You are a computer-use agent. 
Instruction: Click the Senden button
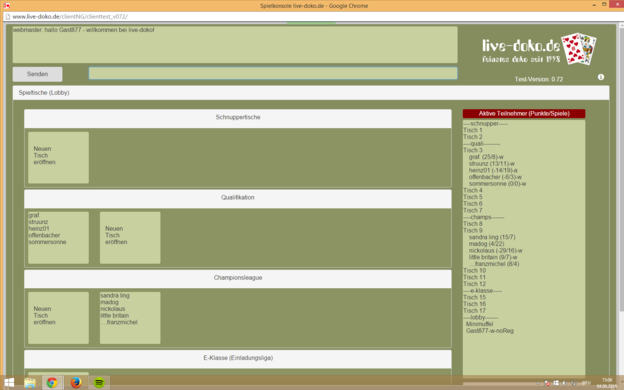(37, 74)
